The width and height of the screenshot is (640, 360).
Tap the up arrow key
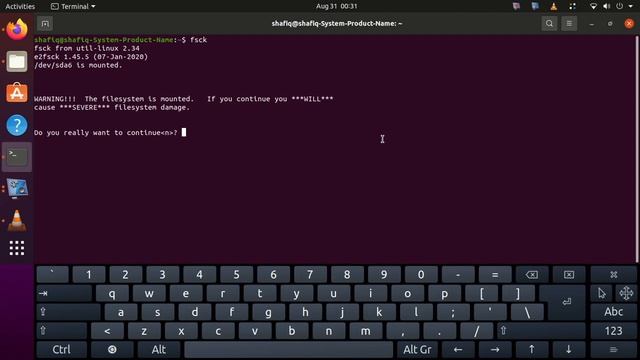[x=531, y=349]
